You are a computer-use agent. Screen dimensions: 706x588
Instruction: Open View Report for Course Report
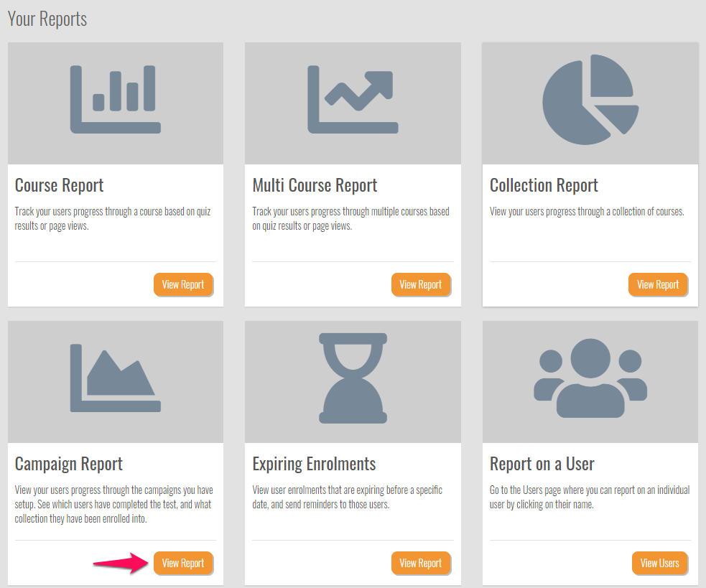(183, 284)
